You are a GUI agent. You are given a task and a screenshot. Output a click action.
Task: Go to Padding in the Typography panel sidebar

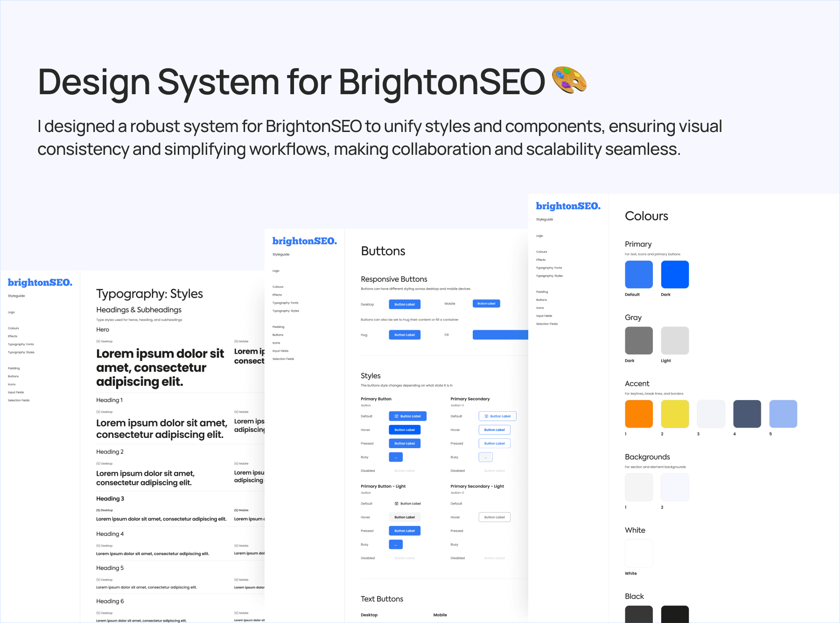coord(14,368)
